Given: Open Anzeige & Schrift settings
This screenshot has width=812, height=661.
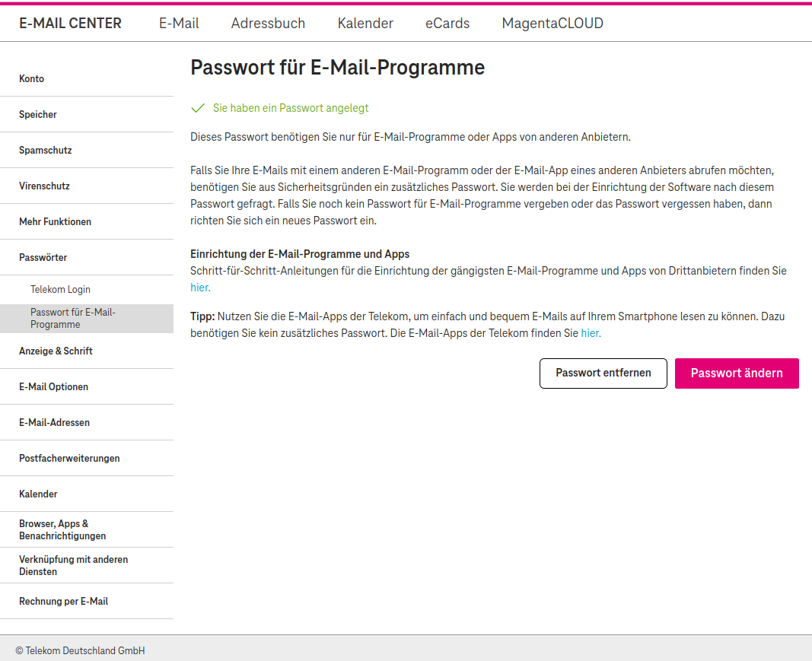Looking at the screenshot, I should click(x=87, y=351).
